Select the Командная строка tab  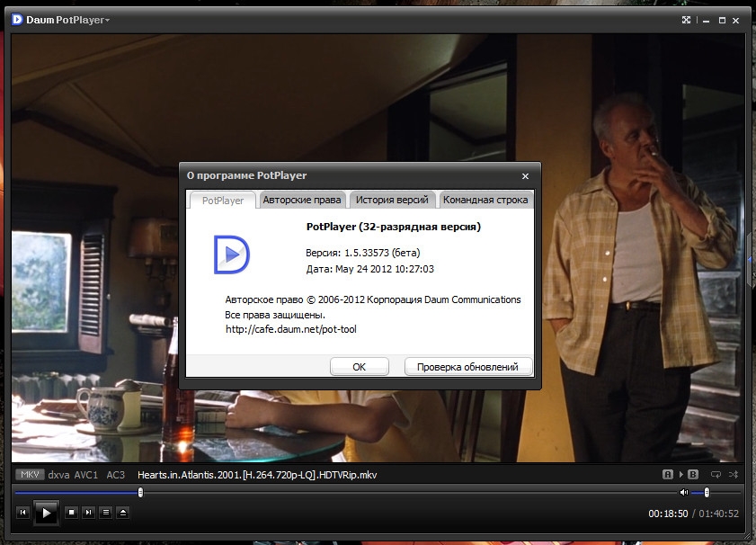(485, 200)
